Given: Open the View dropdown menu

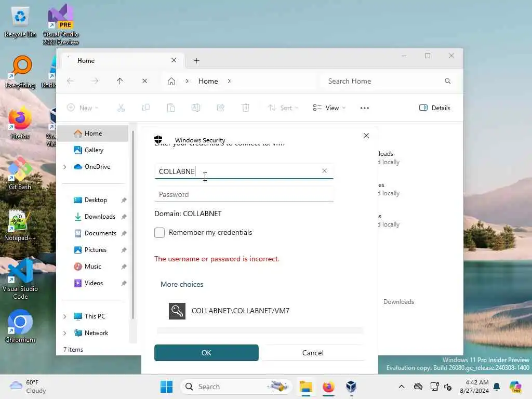Looking at the screenshot, I should coord(329,108).
